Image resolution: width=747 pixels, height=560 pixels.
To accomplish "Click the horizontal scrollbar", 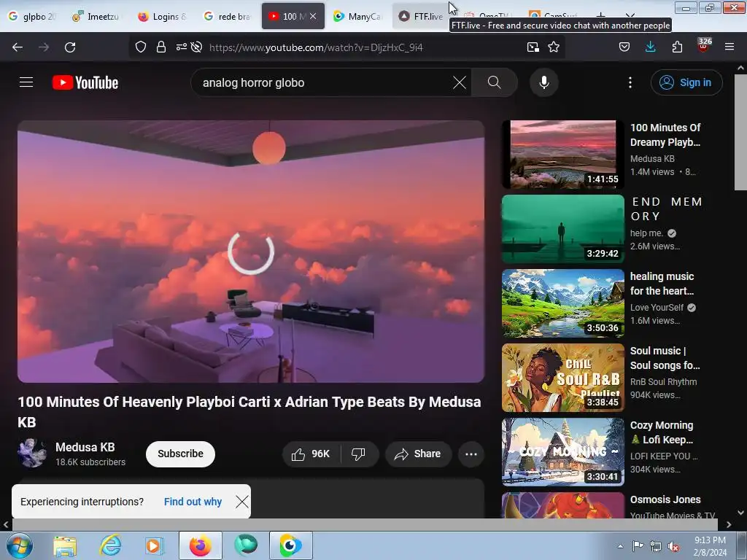I will click(x=365, y=524).
